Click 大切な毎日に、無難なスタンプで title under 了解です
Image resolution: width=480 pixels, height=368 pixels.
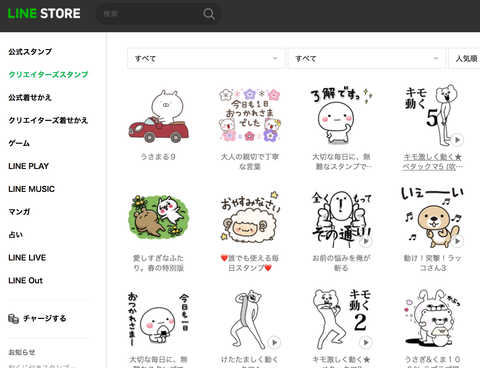click(341, 161)
